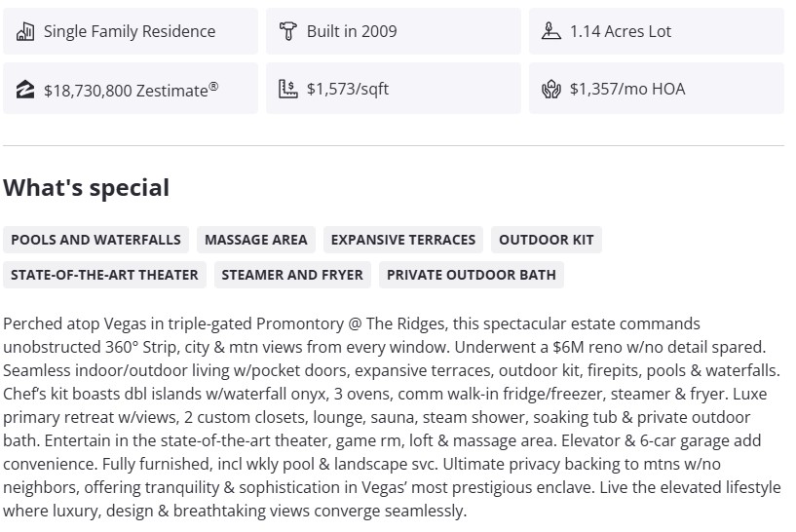Click the 1.14 Acres Lot text

click(621, 31)
